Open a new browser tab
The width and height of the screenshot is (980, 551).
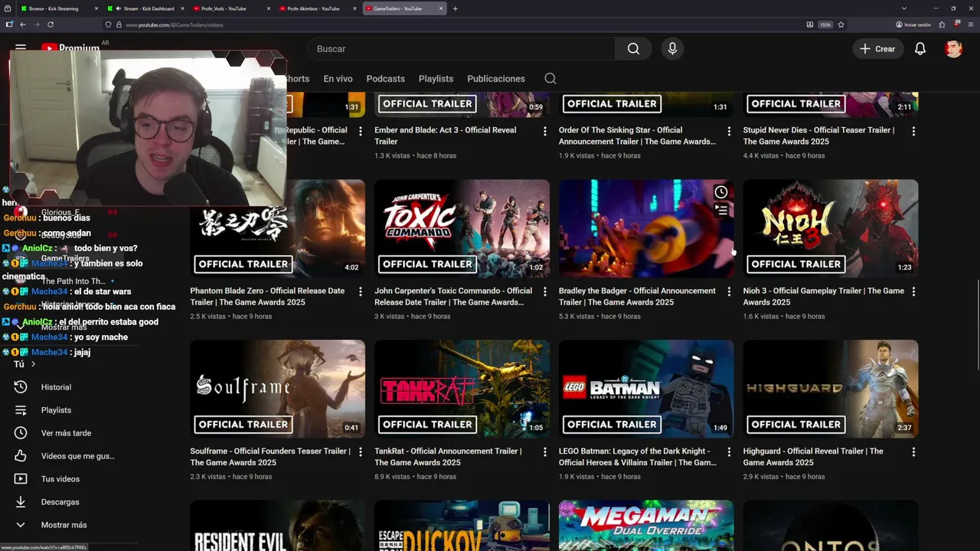[x=455, y=8]
